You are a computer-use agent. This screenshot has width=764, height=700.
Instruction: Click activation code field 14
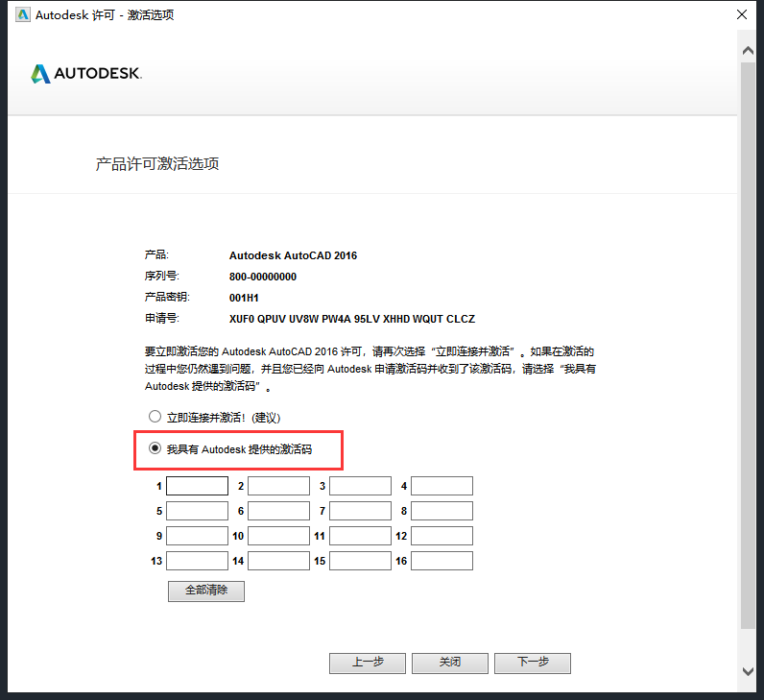point(278,561)
